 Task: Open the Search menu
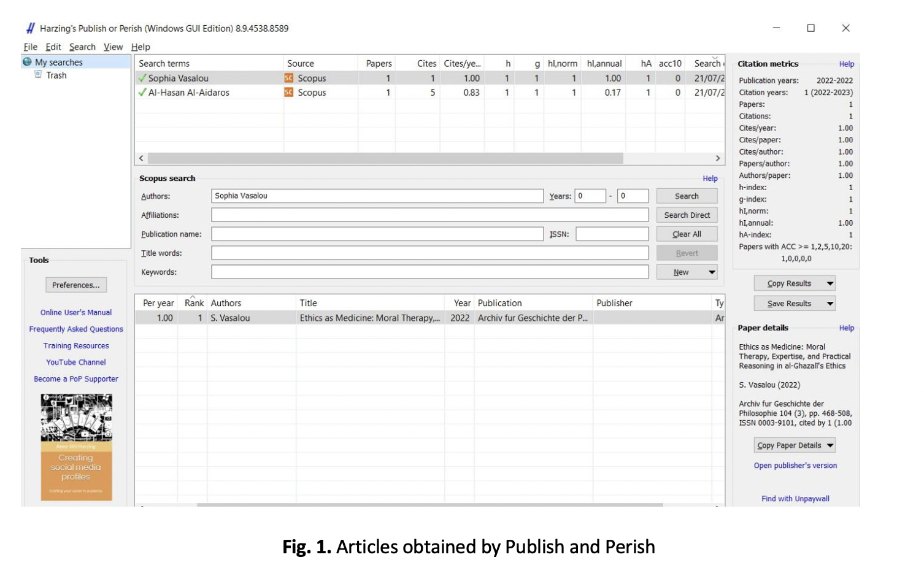pyautogui.click(x=82, y=47)
